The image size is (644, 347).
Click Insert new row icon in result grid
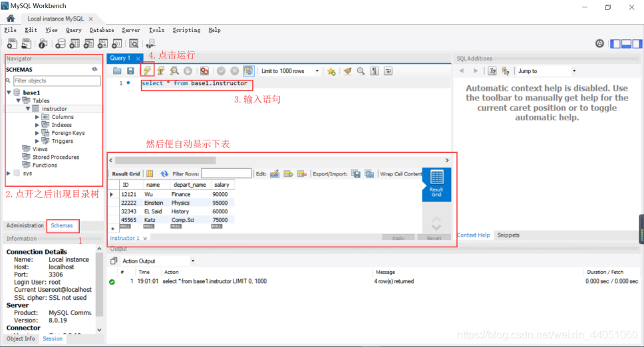click(x=288, y=174)
